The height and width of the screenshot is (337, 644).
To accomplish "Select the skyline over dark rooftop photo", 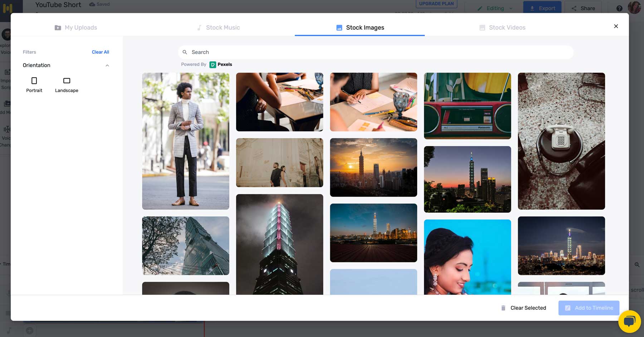I will coord(374,233).
